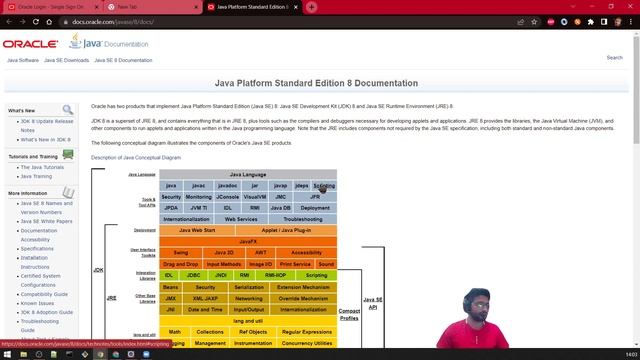This screenshot has width=640, height=360.
Task: Open the browser side panel icon
Action: (604, 22)
